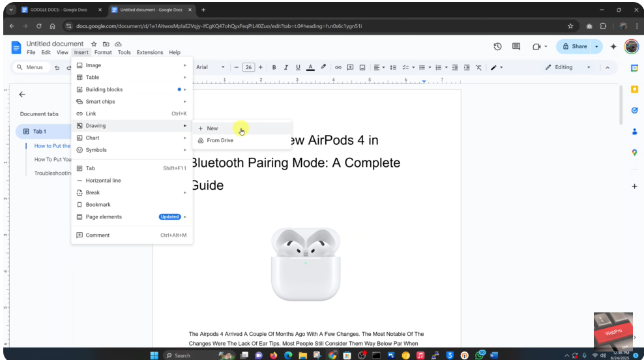
Task: Open the highlight color tool
Action: tap(323, 67)
